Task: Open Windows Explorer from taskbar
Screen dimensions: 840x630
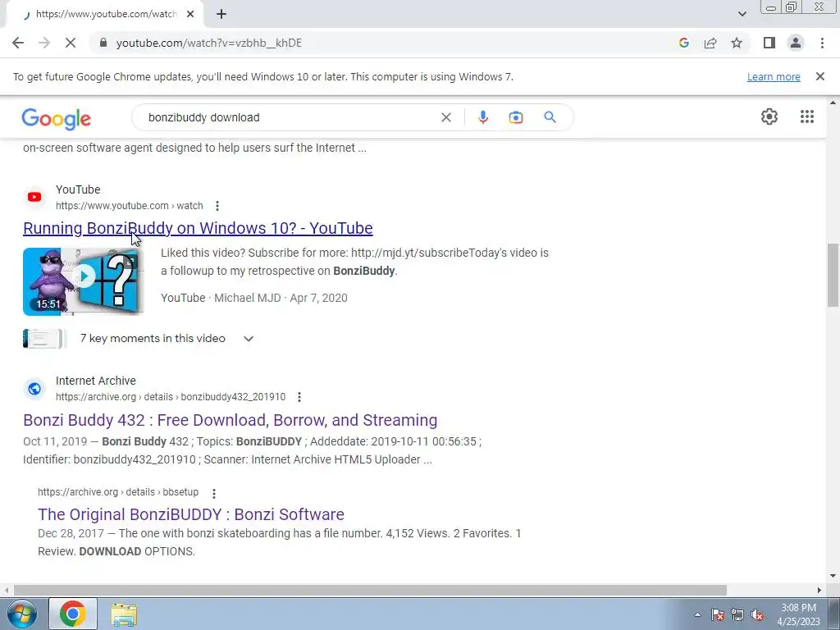Action: point(124,614)
